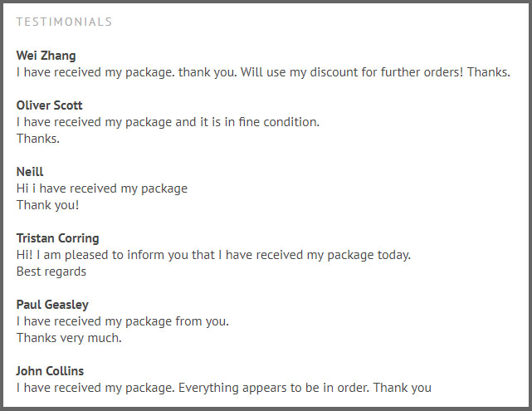This screenshot has width=532, height=411.
Task: Click 'Hi i have received my package'
Action: pyautogui.click(x=102, y=188)
